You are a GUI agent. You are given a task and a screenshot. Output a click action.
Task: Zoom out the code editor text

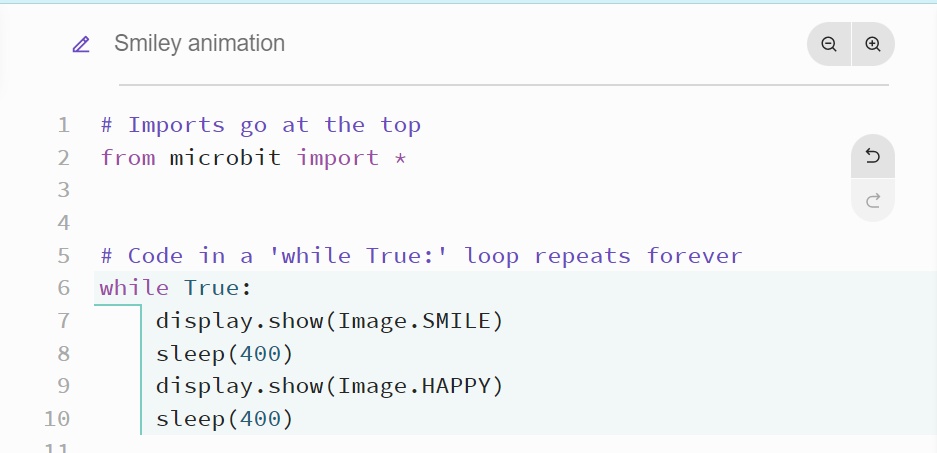coord(829,44)
